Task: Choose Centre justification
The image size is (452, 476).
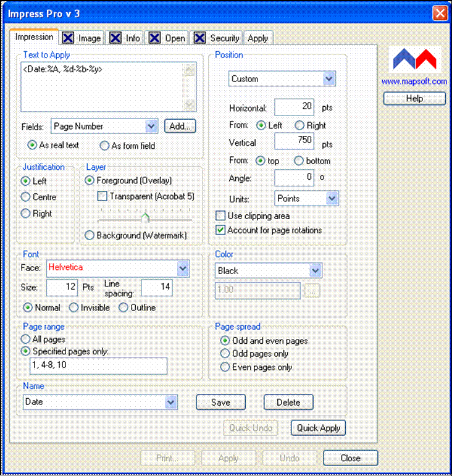Action: (x=26, y=198)
